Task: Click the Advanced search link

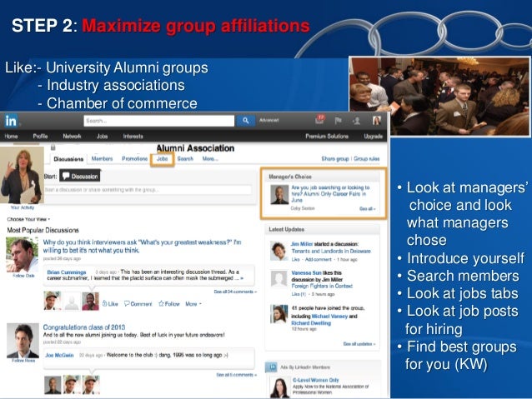Action: coord(269,120)
